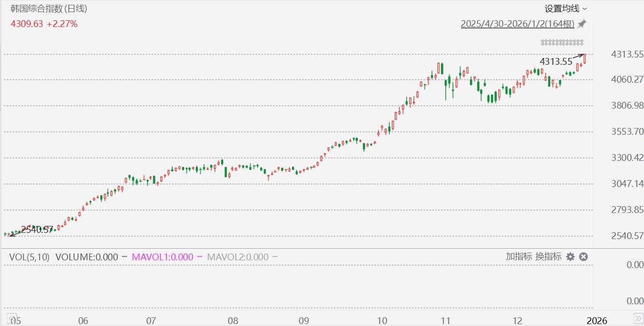644x326 pixels.
Task: Close the VOL indicator panel
Action: tap(583, 256)
